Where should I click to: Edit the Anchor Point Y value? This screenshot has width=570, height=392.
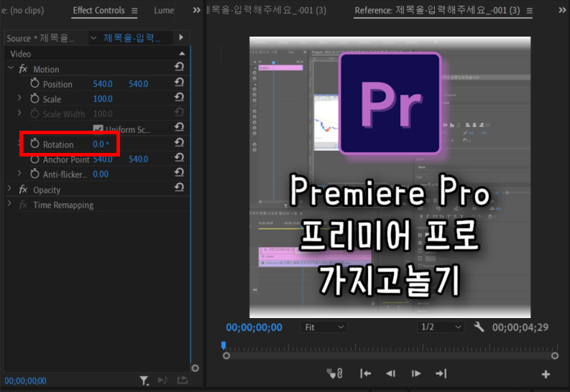139,159
